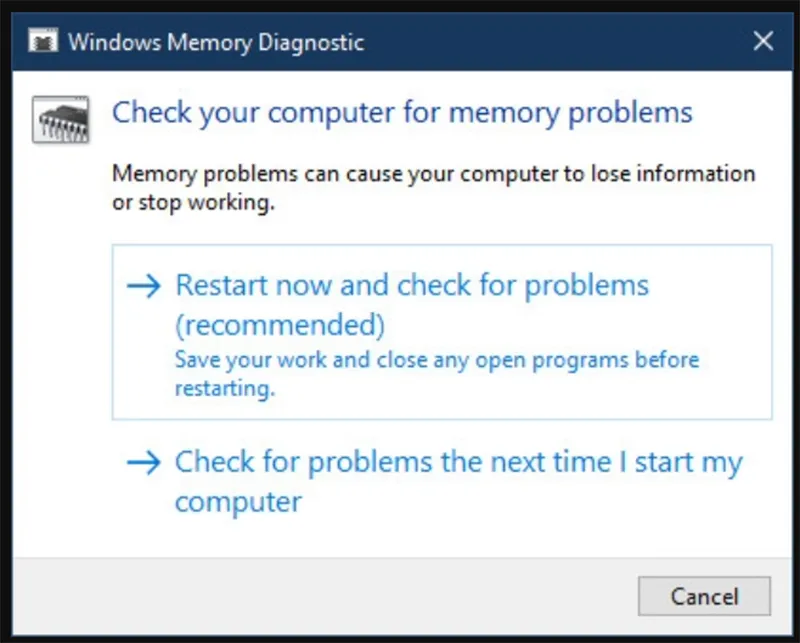Click "or stop working." in the description
Screen dimensions: 800x643
pos(193,203)
